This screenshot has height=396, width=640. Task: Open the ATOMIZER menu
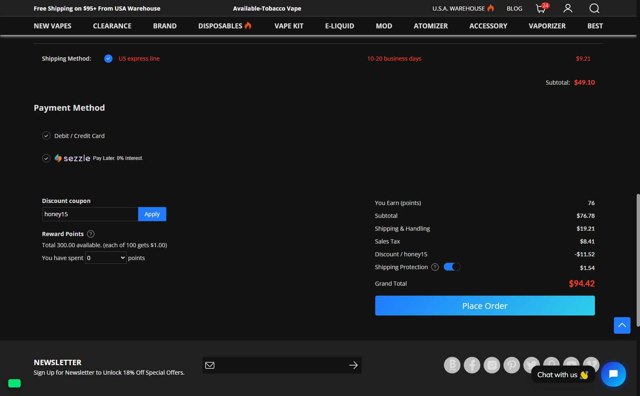tap(431, 26)
